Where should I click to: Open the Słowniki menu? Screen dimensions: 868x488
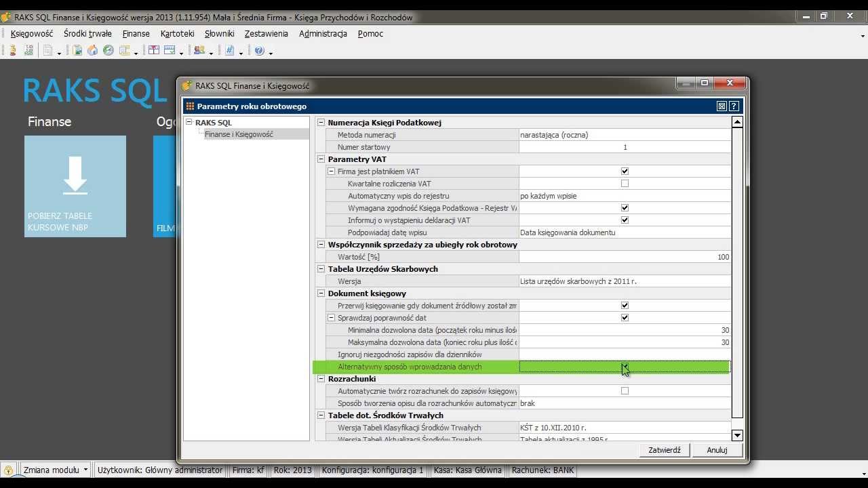pos(220,33)
